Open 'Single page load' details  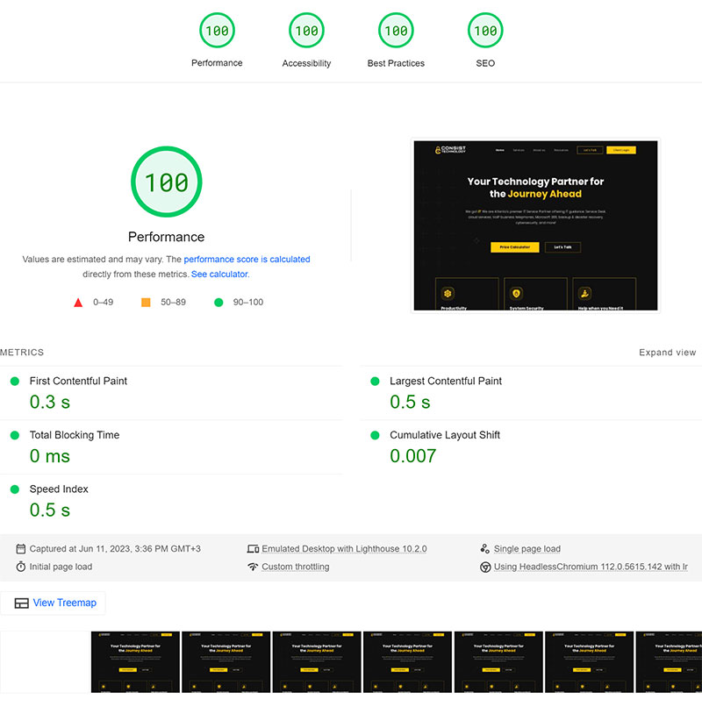526,549
